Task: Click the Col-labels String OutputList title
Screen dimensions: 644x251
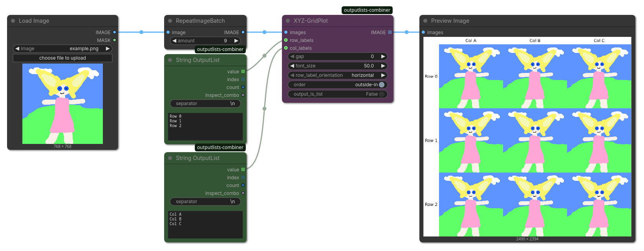Action: [198, 158]
